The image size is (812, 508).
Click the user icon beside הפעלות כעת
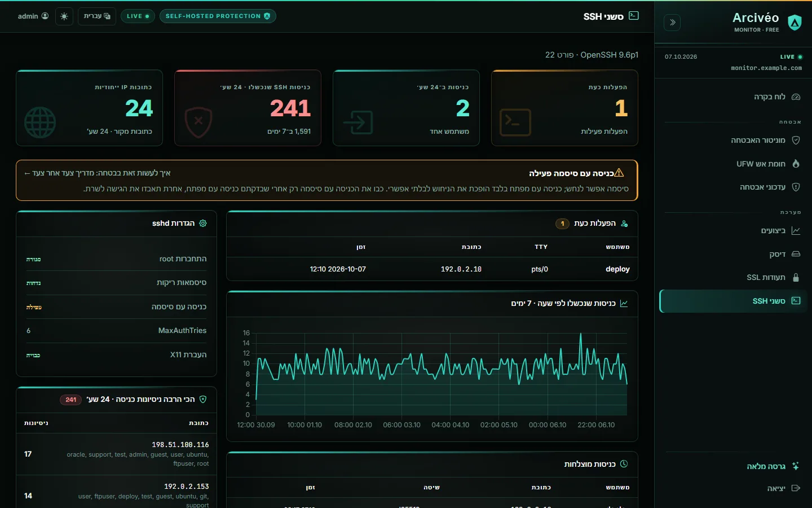(x=624, y=224)
